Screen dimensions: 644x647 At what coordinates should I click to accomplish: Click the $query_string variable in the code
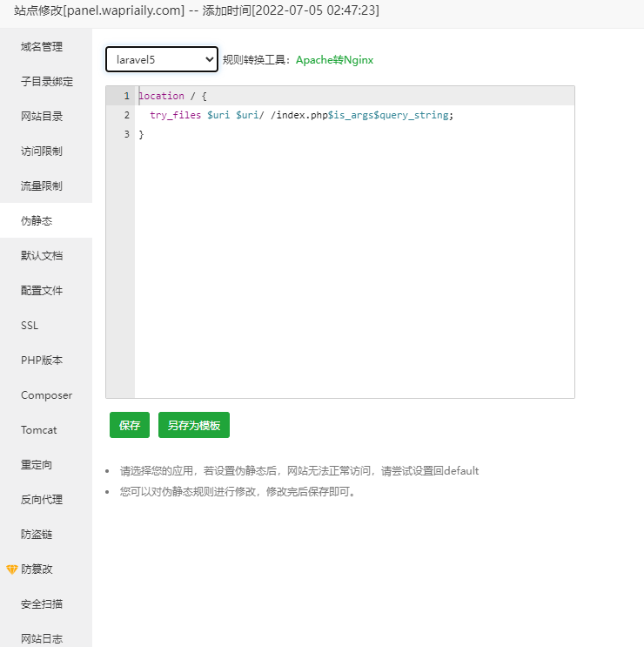click(411, 115)
